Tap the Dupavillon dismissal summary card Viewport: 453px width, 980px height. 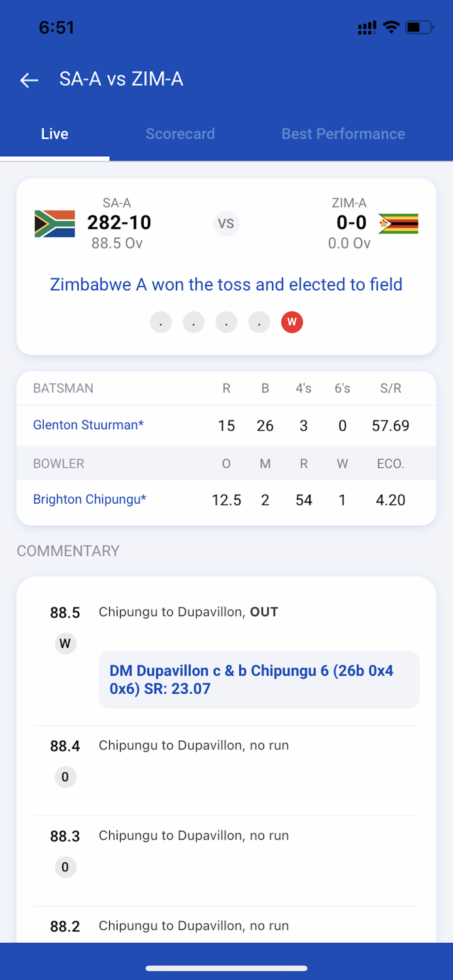260,679
